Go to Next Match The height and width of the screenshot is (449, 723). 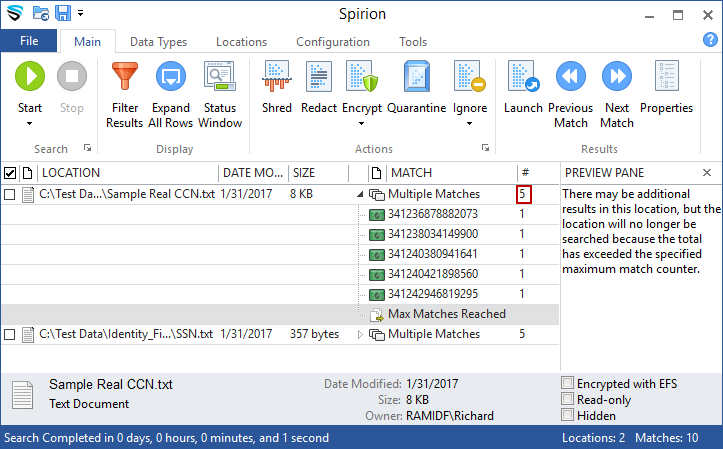[x=616, y=78]
